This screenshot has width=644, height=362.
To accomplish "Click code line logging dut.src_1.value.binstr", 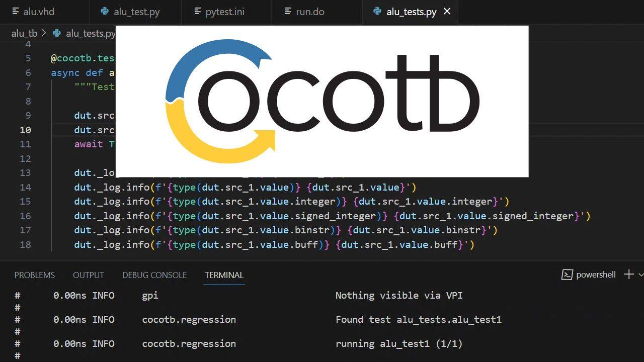I will (286, 230).
